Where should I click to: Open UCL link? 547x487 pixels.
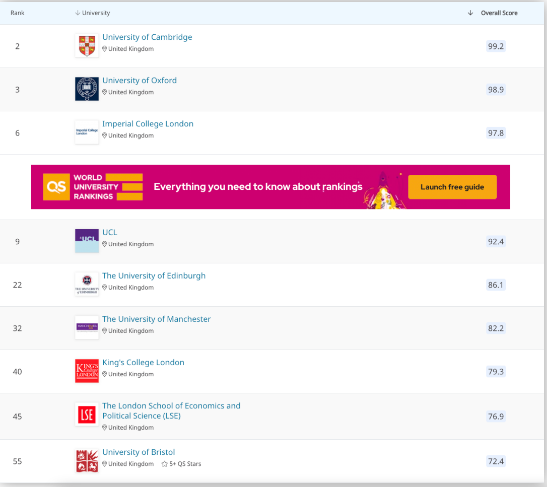point(110,232)
